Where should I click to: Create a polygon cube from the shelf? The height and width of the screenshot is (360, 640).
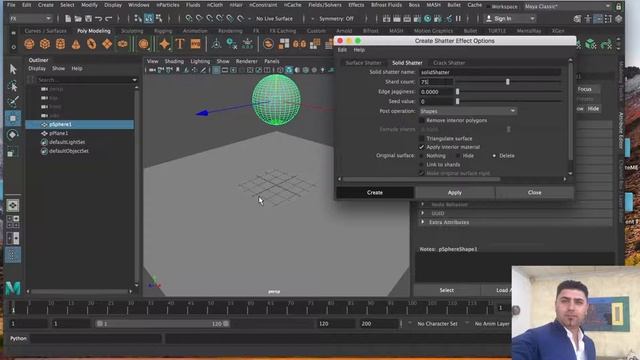tap(44, 44)
